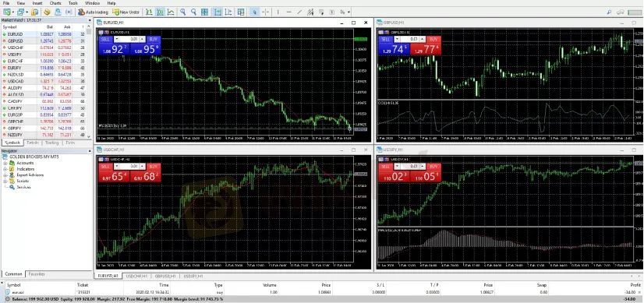Image resolution: width=644 pixels, height=303 pixels.
Task: Switch to Ticks tab in Market Watch
Action: pos(70,143)
